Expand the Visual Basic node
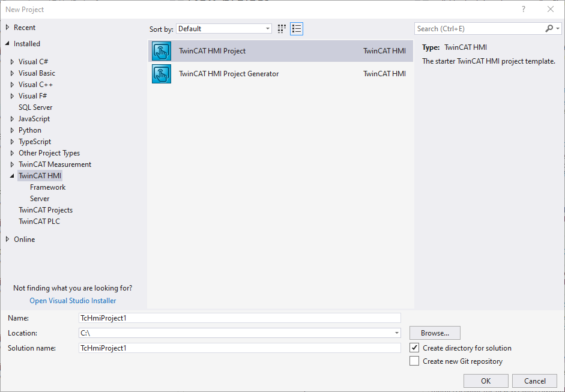This screenshot has height=392, width=565. coord(12,73)
